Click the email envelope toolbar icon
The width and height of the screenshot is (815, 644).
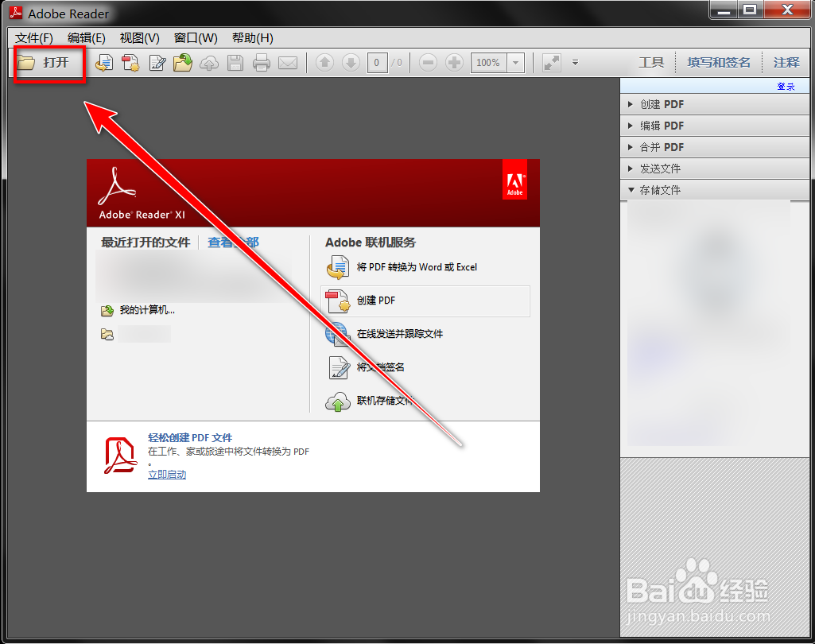point(288,63)
